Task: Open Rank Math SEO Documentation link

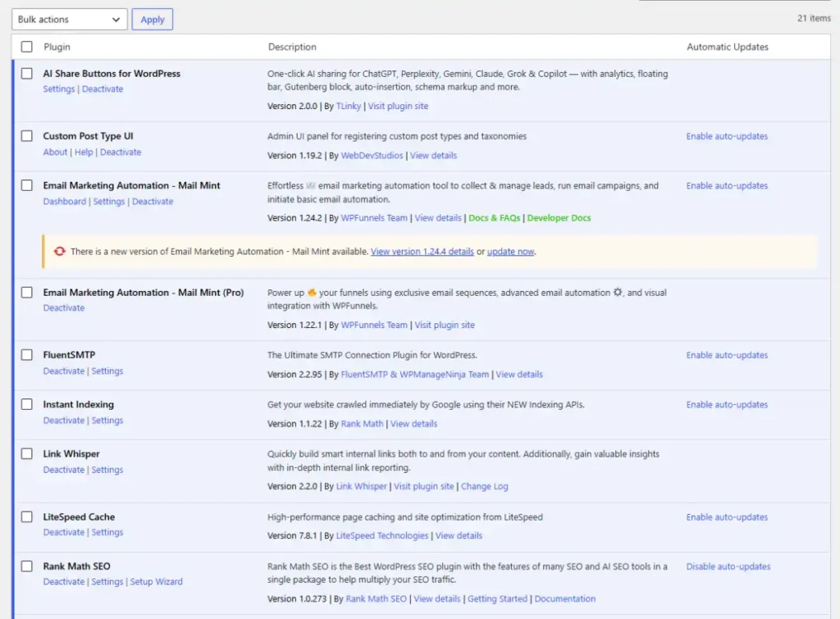Action: [x=564, y=599]
